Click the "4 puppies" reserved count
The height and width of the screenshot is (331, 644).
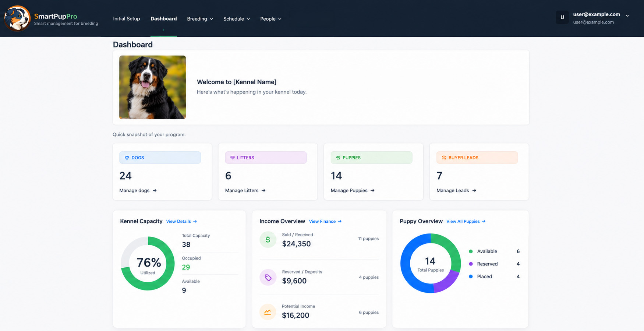tap(369, 277)
